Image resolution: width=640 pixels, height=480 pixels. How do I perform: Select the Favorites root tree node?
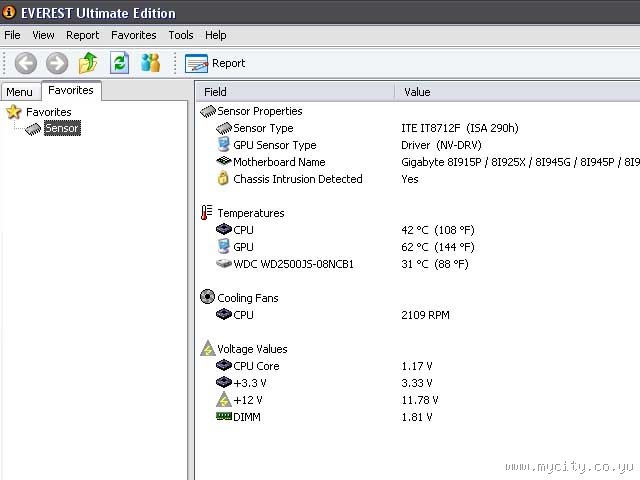pos(49,112)
